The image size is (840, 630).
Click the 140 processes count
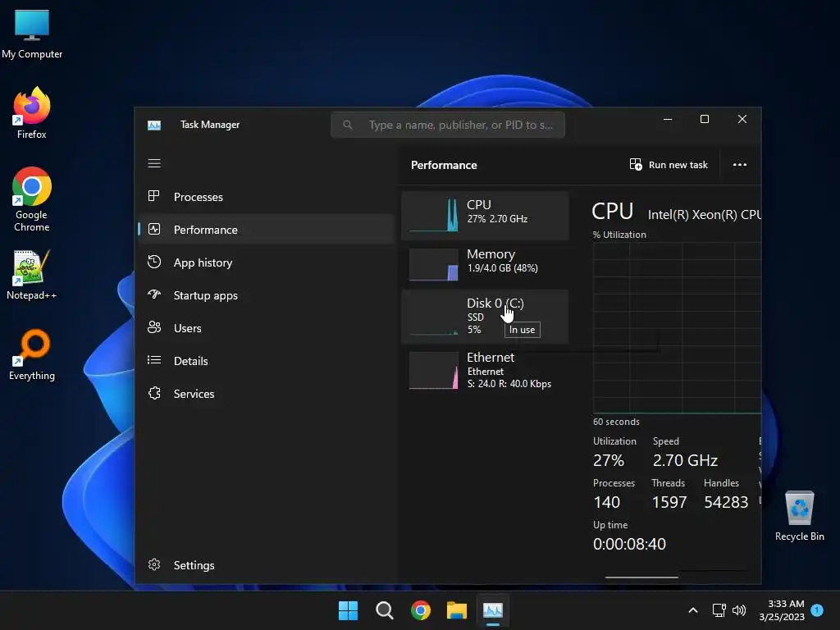click(606, 502)
